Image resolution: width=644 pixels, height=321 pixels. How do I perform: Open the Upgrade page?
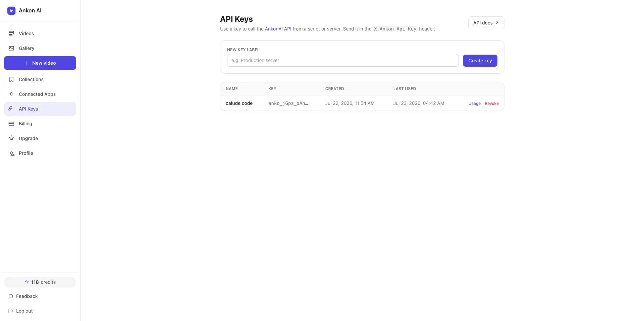tap(40, 138)
